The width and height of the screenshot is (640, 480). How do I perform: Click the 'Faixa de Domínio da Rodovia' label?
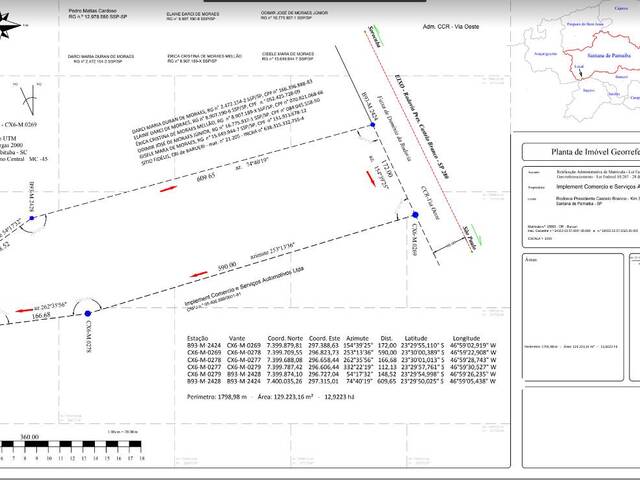(394, 128)
